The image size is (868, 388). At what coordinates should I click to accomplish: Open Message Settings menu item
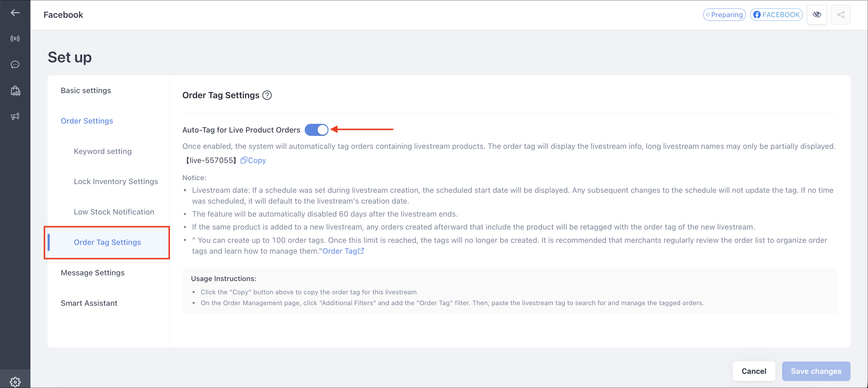coord(93,273)
